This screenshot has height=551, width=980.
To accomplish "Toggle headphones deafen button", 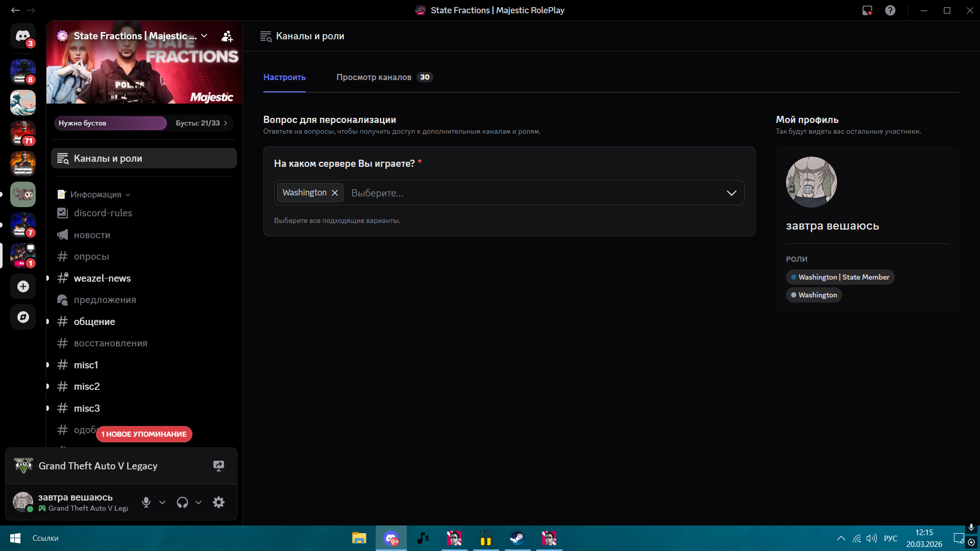I will (182, 502).
